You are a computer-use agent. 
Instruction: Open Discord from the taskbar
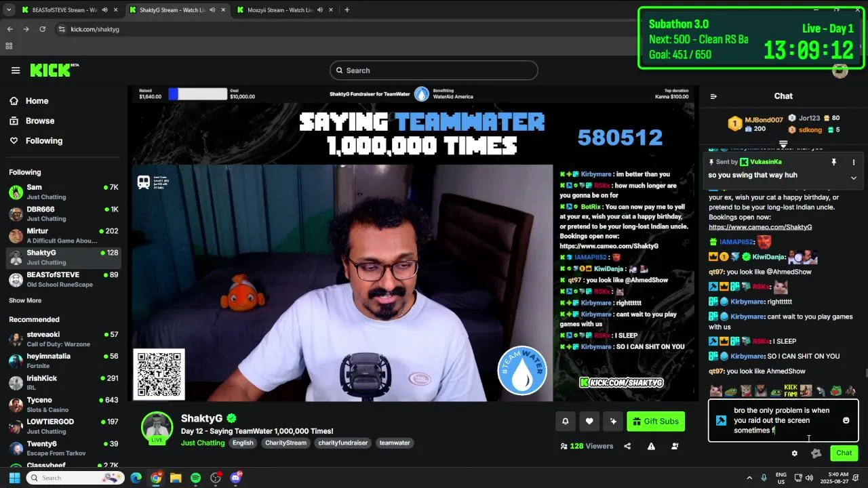[x=235, y=478]
